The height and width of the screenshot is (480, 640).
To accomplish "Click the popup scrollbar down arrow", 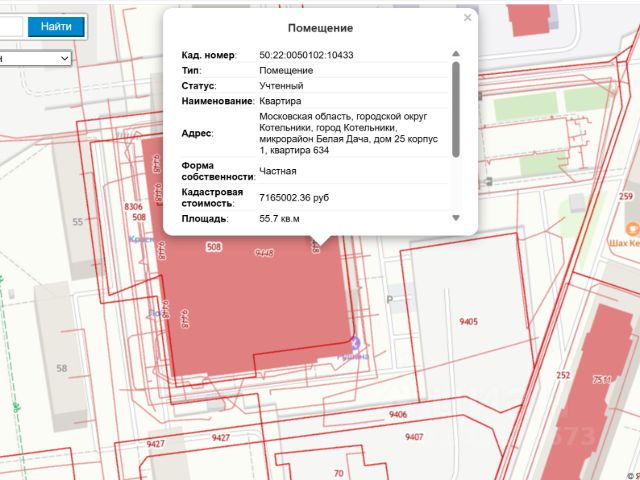I will (456, 218).
